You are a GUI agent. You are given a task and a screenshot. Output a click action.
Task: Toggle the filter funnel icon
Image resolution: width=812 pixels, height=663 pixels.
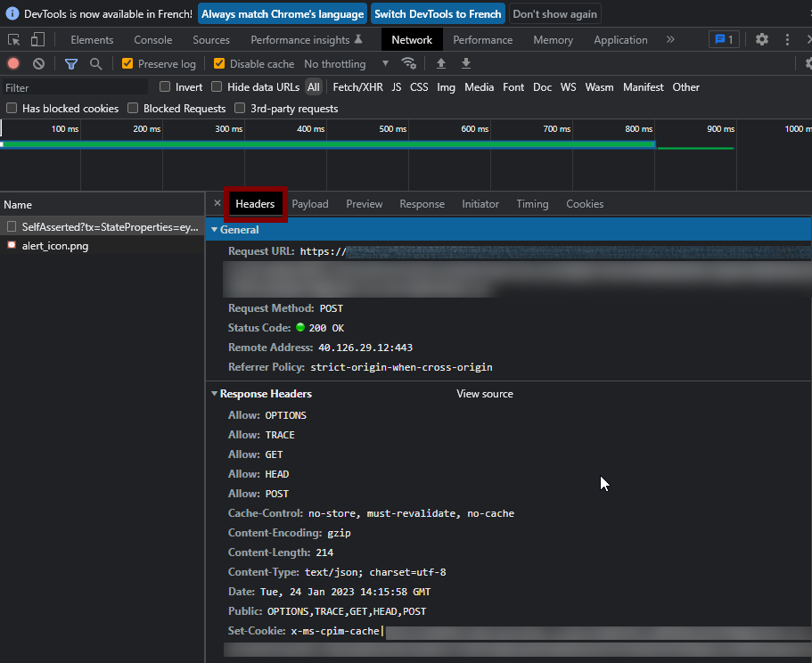71,63
